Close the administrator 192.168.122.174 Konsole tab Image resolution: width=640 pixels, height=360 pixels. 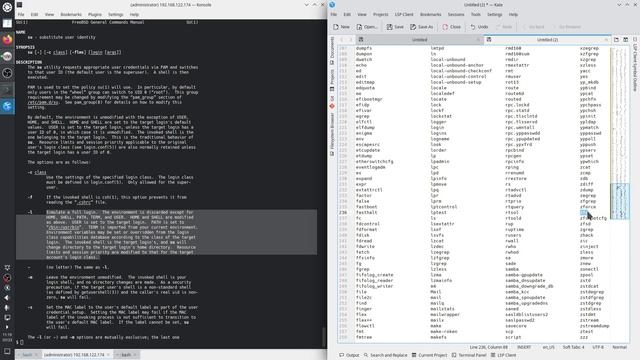(108, 355)
